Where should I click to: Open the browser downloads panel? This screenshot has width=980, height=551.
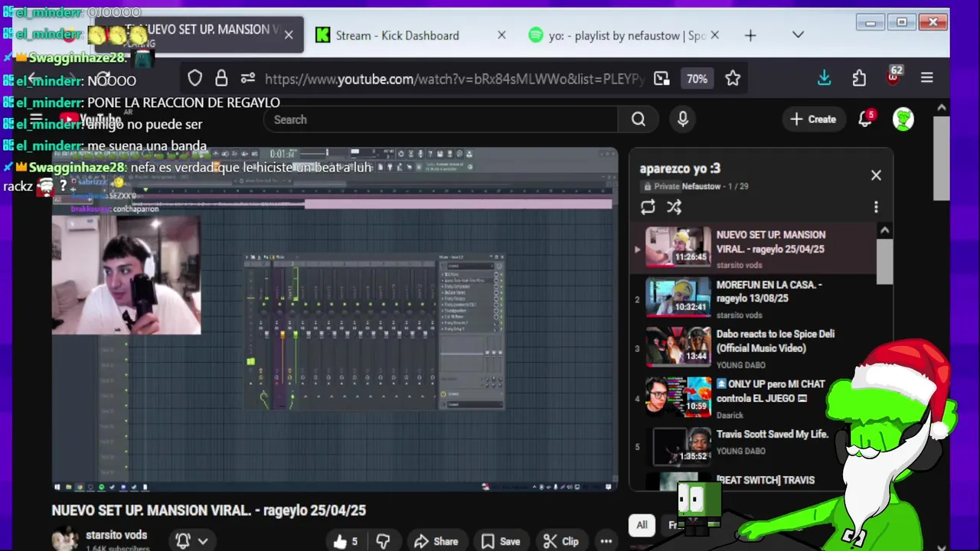point(824,78)
